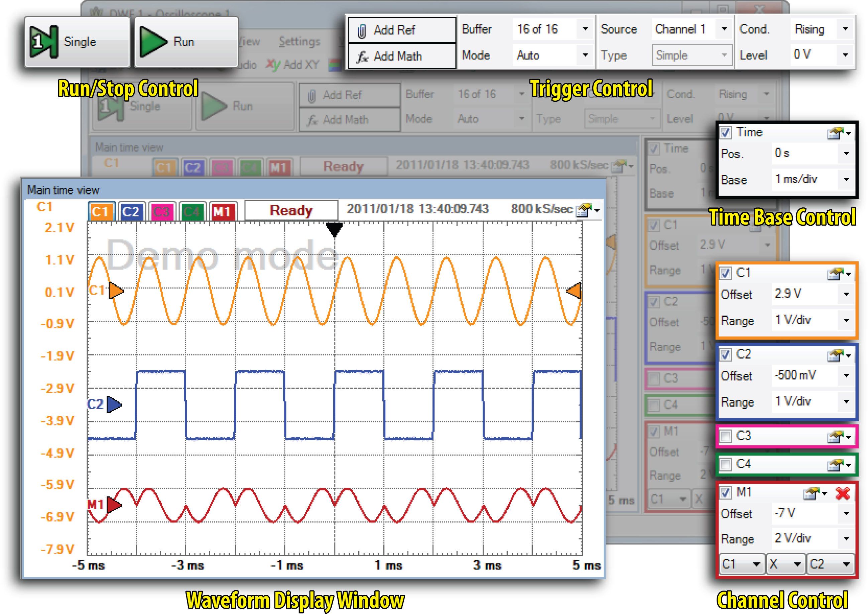The height and width of the screenshot is (614, 868).
Task: Open the Buffer 16 of 16 dropdown
Action: (585, 29)
